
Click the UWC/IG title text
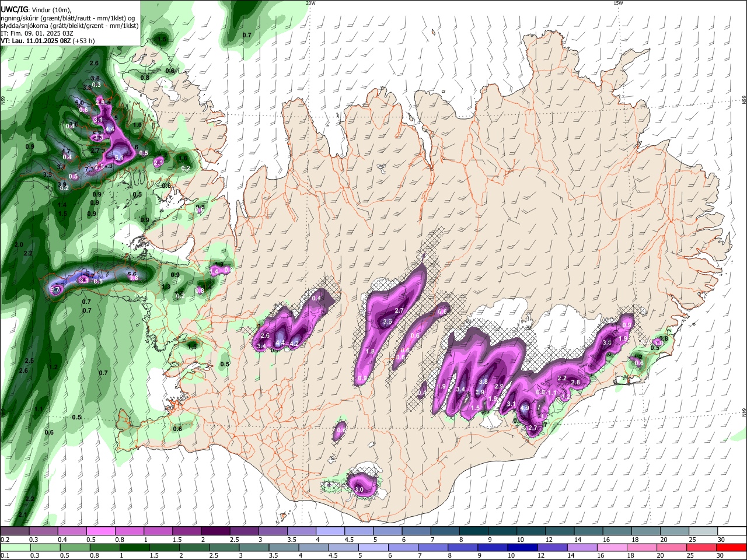click(x=14, y=9)
